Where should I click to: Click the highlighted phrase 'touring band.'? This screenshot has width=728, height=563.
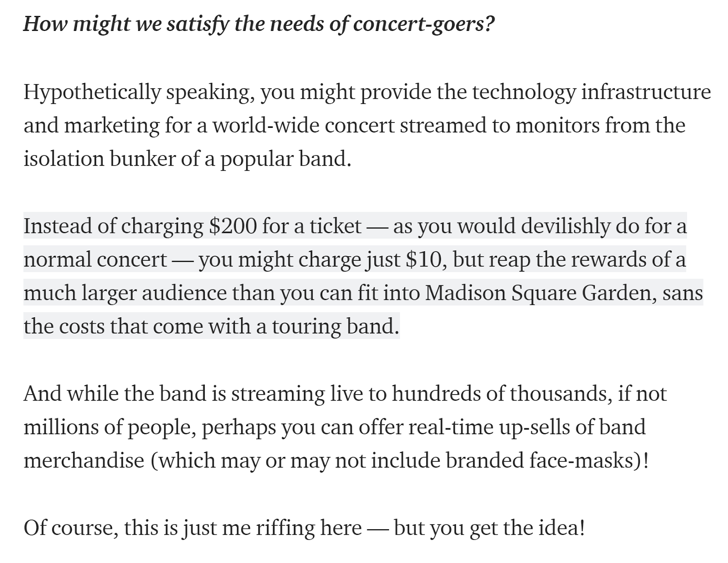pos(335,326)
